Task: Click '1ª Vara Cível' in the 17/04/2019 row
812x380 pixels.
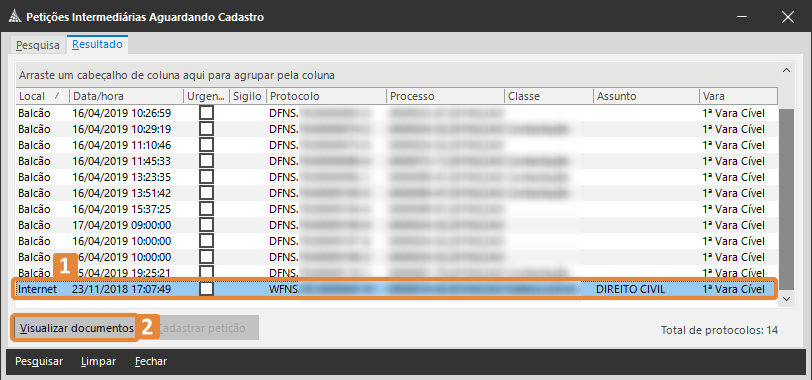Action: [x=733, y=225]
